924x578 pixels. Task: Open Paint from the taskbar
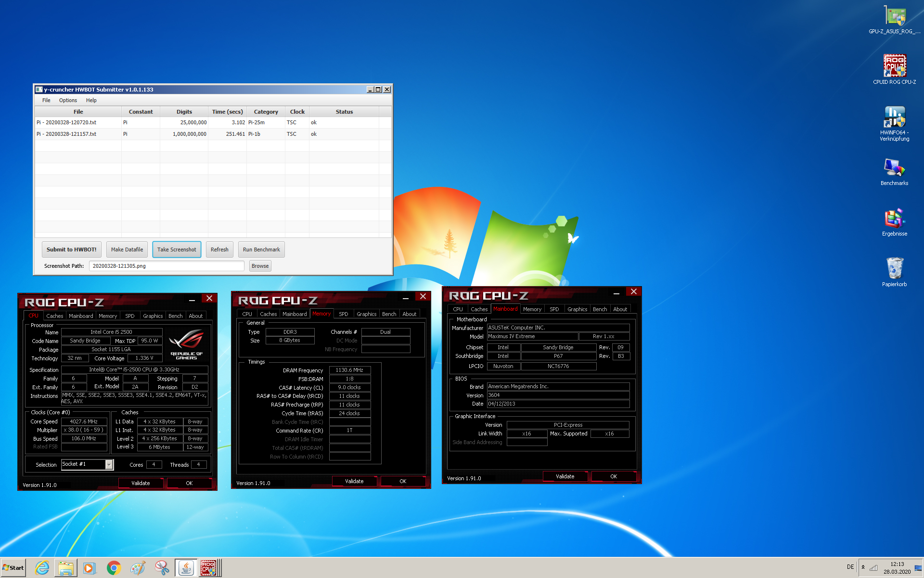[138, 568]
